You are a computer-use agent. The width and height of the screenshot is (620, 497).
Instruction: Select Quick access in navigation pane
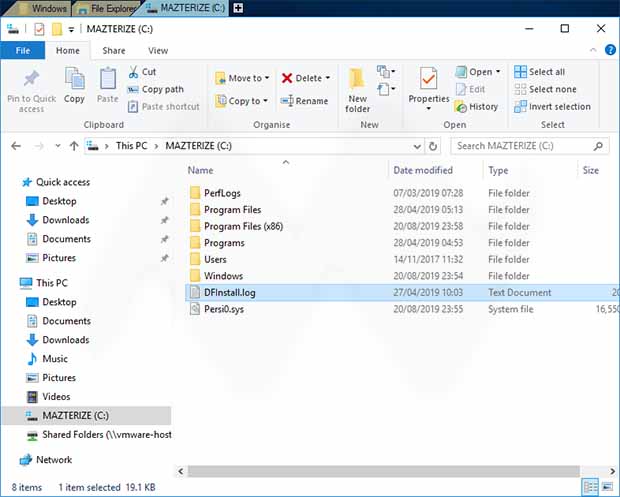[55, 182]
